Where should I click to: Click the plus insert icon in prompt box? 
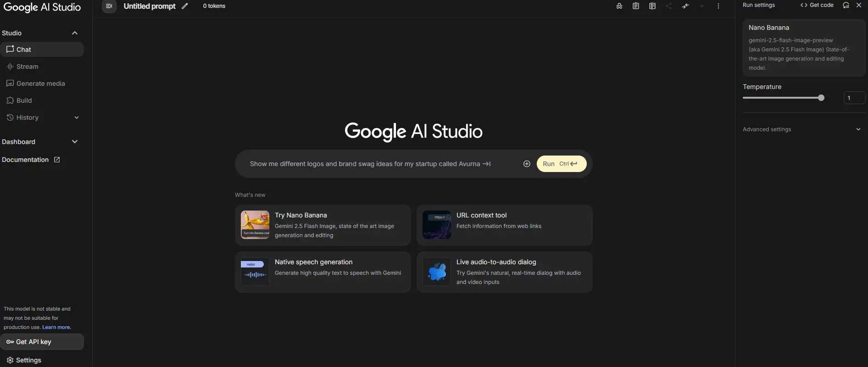tap(527, 164)
